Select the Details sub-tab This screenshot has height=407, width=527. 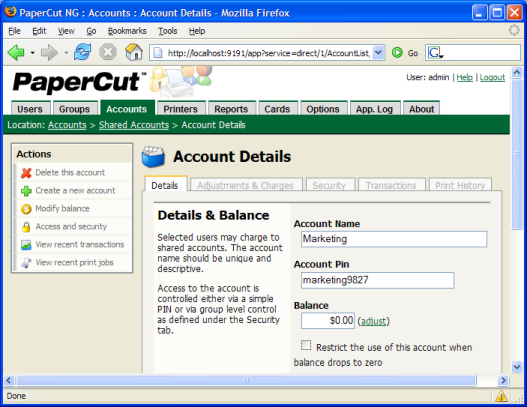pos(165,185)
